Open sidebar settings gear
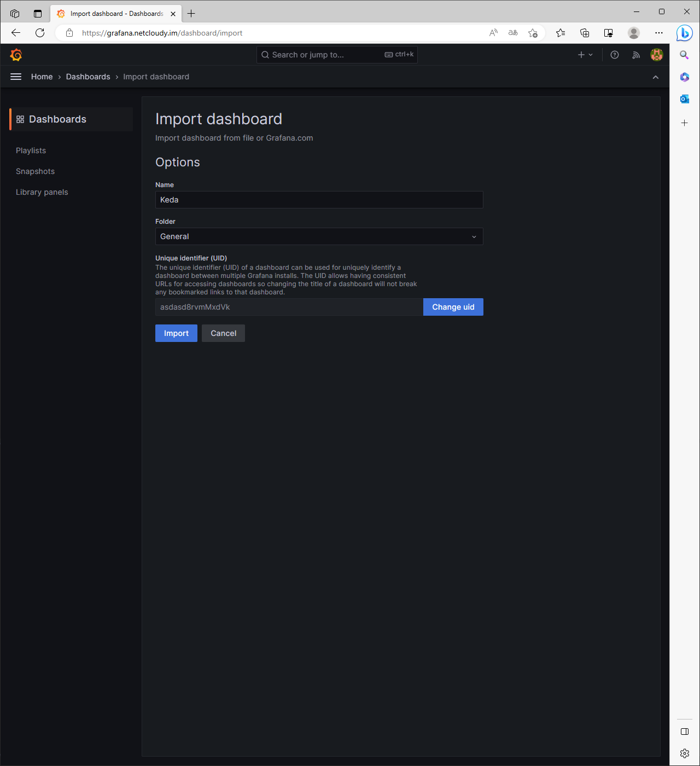 [685, 753]
